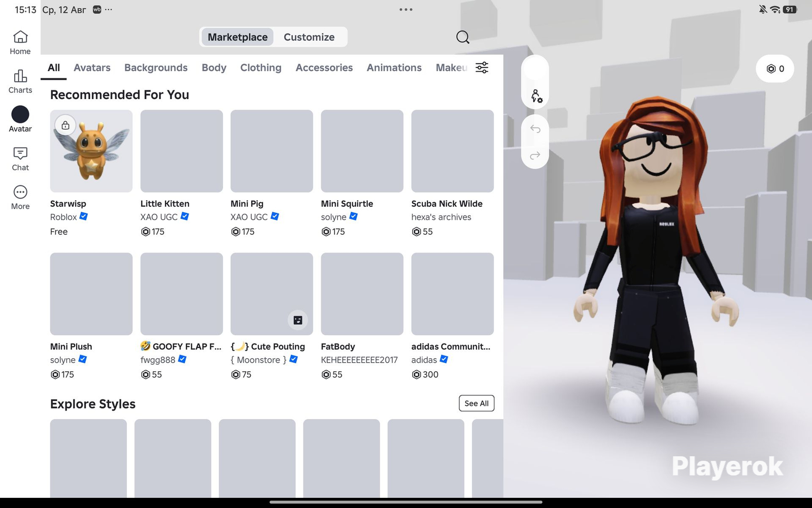Select the Clothing category tab
Screen dimensions: 812x508
pyautogui.click(x=261, y=68)
